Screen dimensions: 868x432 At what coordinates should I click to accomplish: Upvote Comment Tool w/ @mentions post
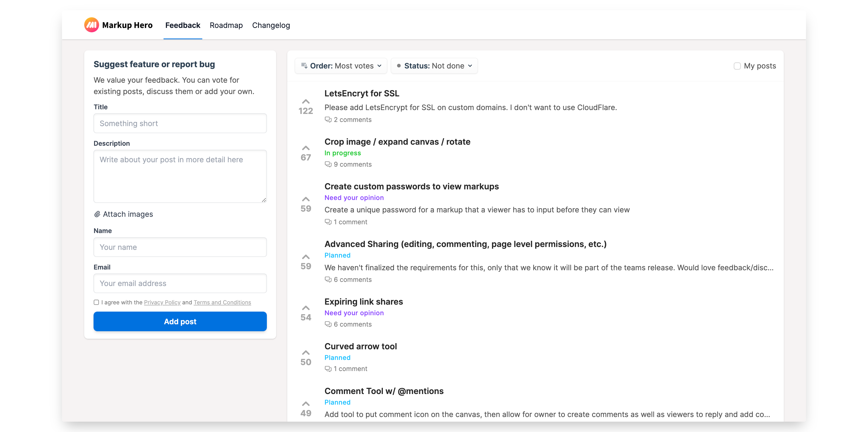[x=306, y=404]
